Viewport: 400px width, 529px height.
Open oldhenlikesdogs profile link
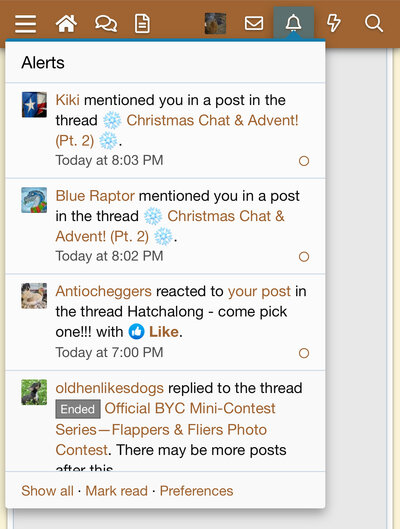(109, 388)
